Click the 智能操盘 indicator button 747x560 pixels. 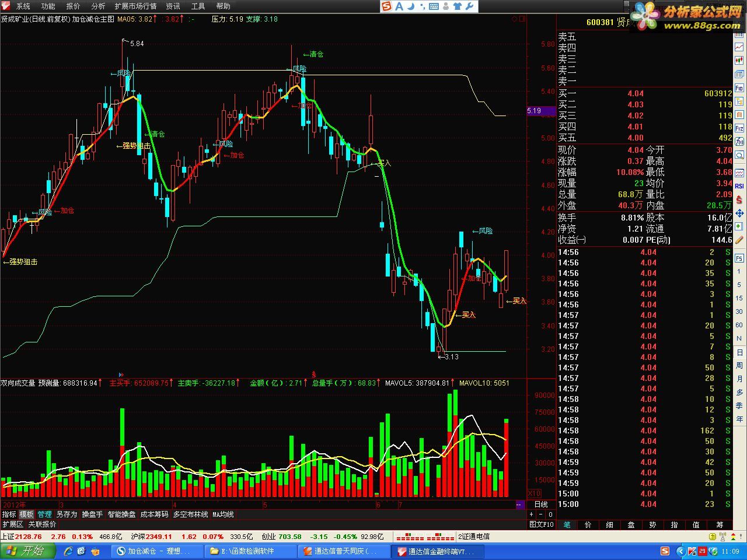pos(121,514)
